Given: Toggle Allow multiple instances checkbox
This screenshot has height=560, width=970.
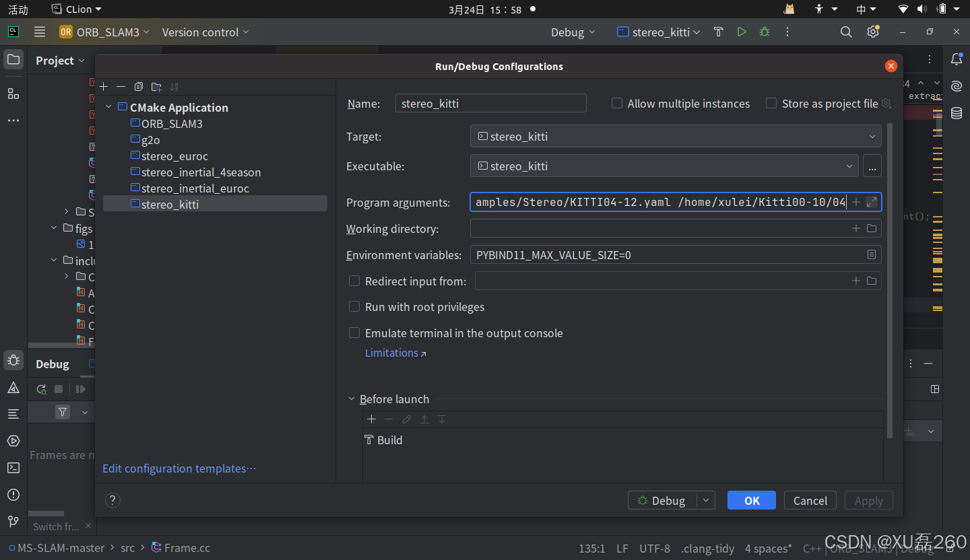Looking at the screenshot, I should (x=617, y=104).
